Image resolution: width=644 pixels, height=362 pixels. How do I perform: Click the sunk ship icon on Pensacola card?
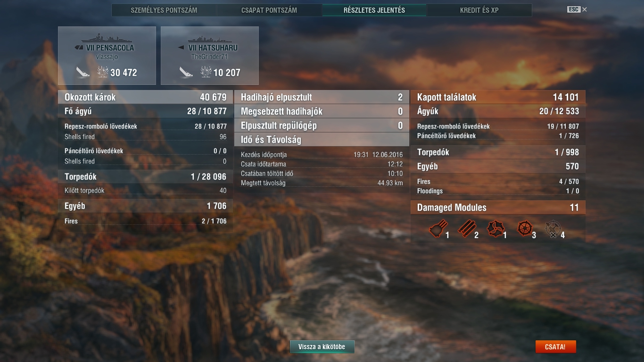pos(83,72)
